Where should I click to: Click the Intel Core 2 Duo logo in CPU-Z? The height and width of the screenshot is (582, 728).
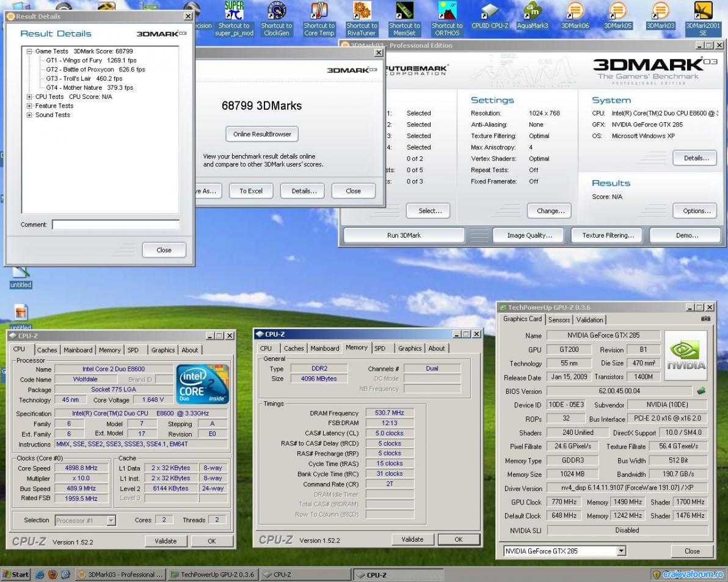[202, 384]
